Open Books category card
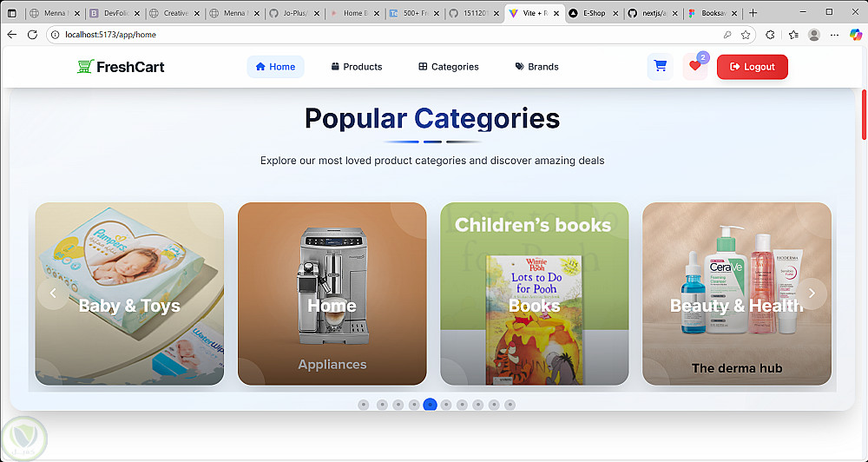The height and width of the screenshot is (462, 868). click(x=534, y=294)
